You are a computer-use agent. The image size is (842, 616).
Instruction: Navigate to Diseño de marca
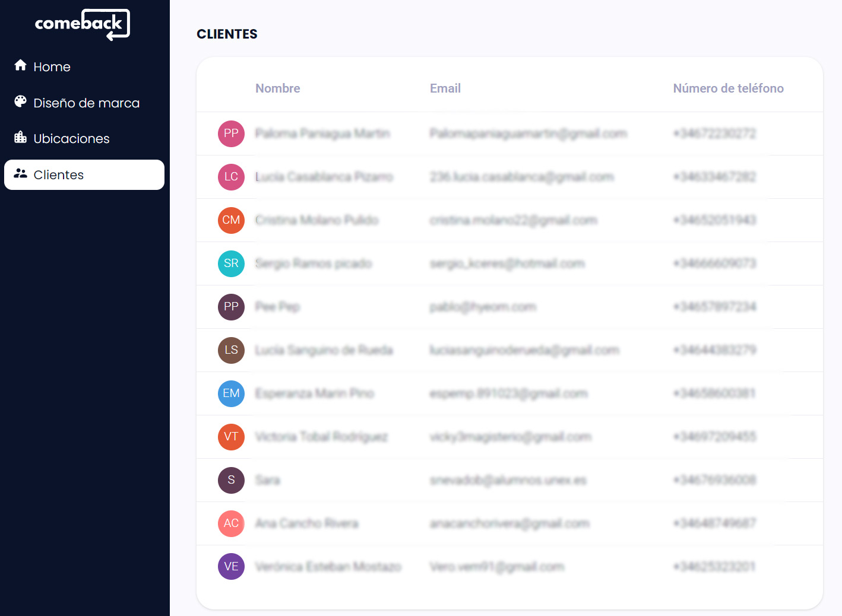tap(87, 102)
